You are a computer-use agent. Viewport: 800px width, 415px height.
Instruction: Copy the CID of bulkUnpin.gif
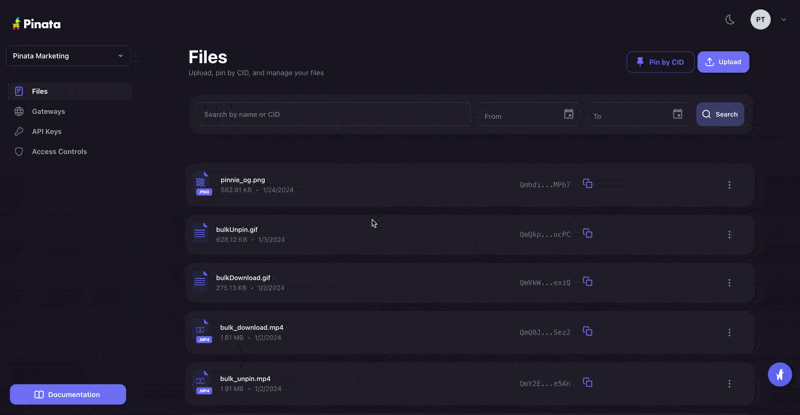pyautogui.click(x=588, y=234)
